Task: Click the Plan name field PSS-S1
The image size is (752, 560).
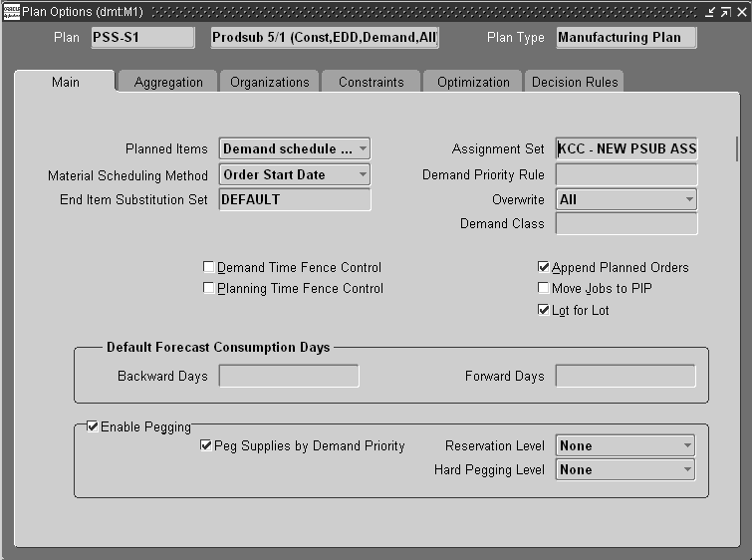Action: 142,38
